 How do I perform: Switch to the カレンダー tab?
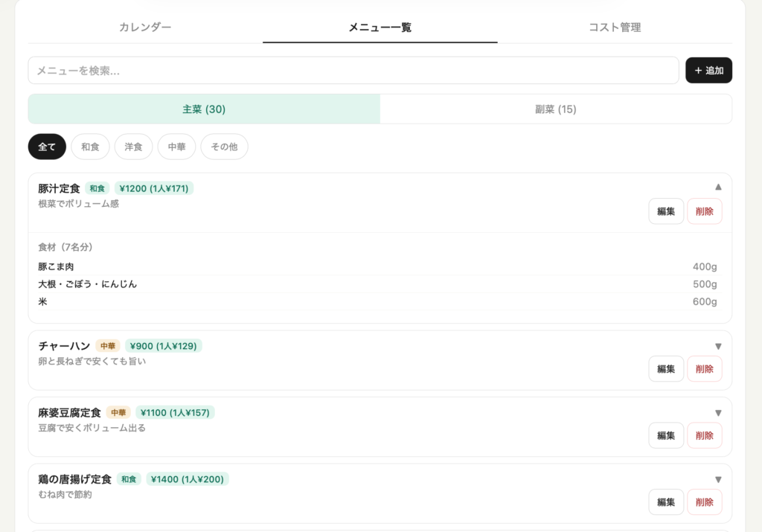tap(145, 28)
